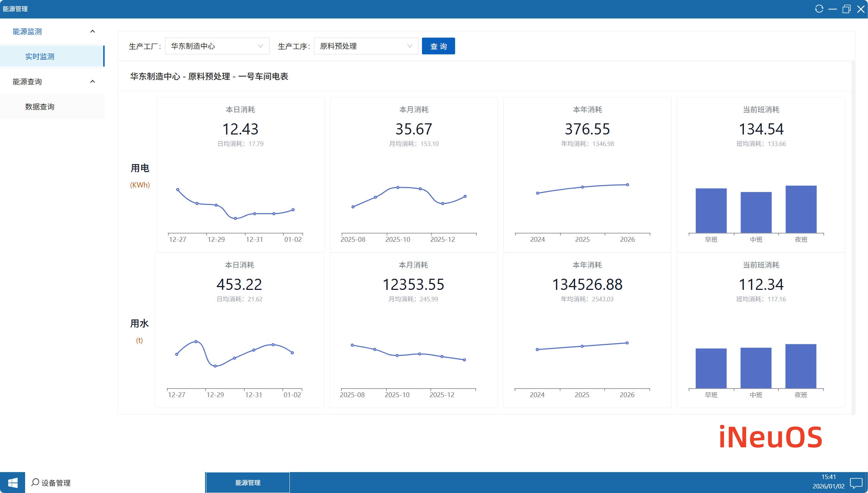Click the 夜班 bar in electricity shift chart
This screenshot has height=493, width=868.
[x=801, y=209]
